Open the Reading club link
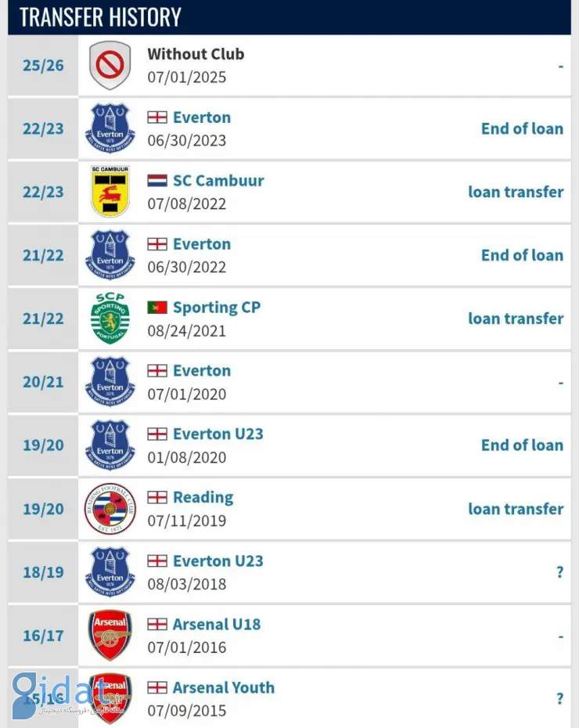Image resolution: width=579 pixels, height=728 pixels. [x=203, y=497]
